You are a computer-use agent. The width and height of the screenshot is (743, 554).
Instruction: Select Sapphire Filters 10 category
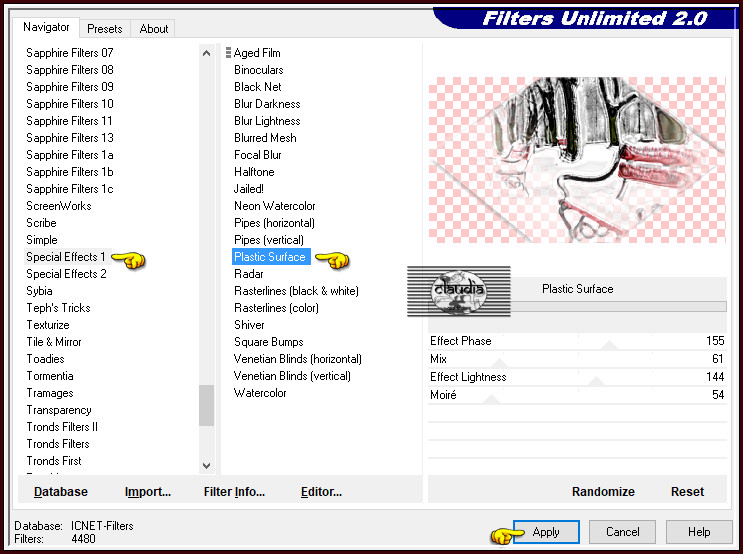point(70,104)
